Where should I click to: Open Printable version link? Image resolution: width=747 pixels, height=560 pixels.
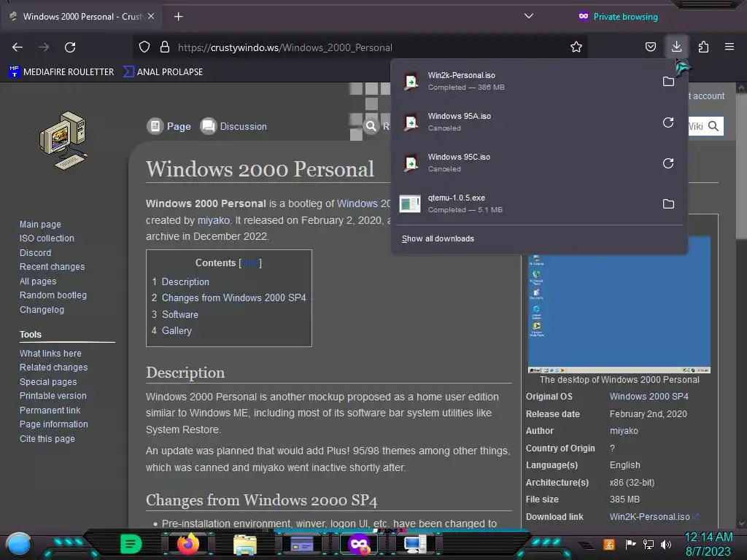click(x=53, y=396)
